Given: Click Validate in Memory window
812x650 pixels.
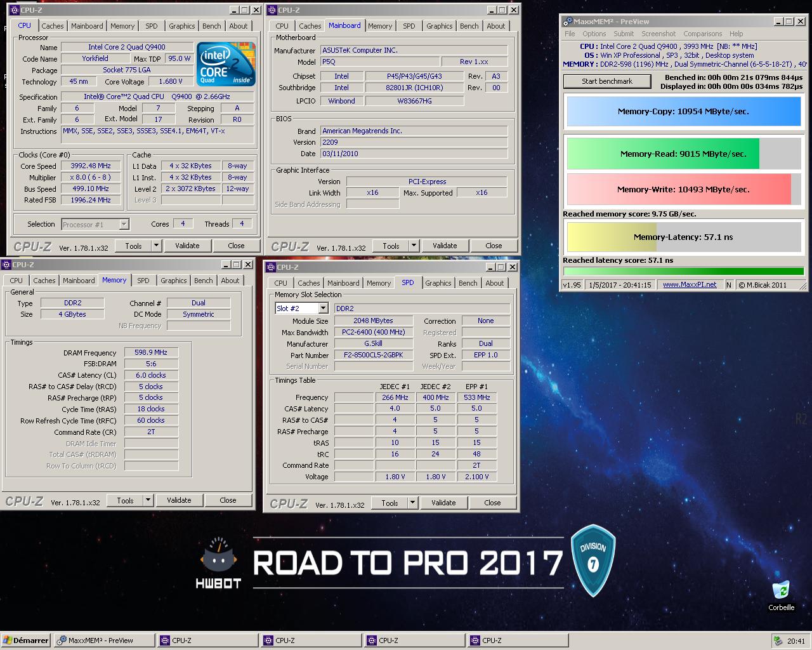Looking at the screenshot, I should click(x=179, y=500).
